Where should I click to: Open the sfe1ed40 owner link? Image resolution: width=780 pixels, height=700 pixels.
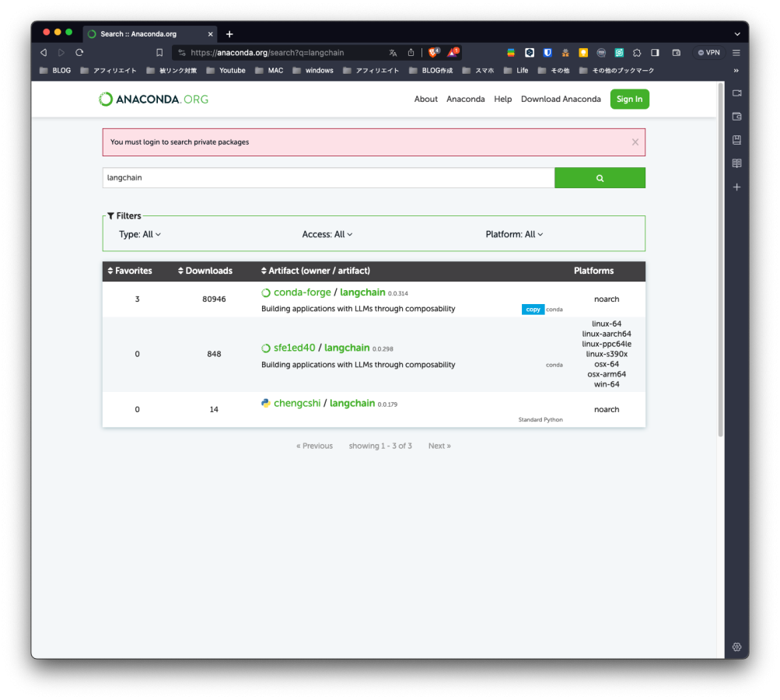click(x=295, y=348)
